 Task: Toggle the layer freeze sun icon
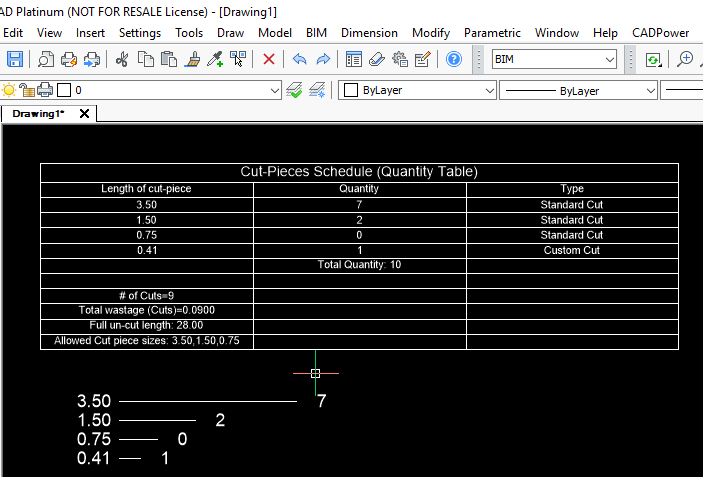9,91
